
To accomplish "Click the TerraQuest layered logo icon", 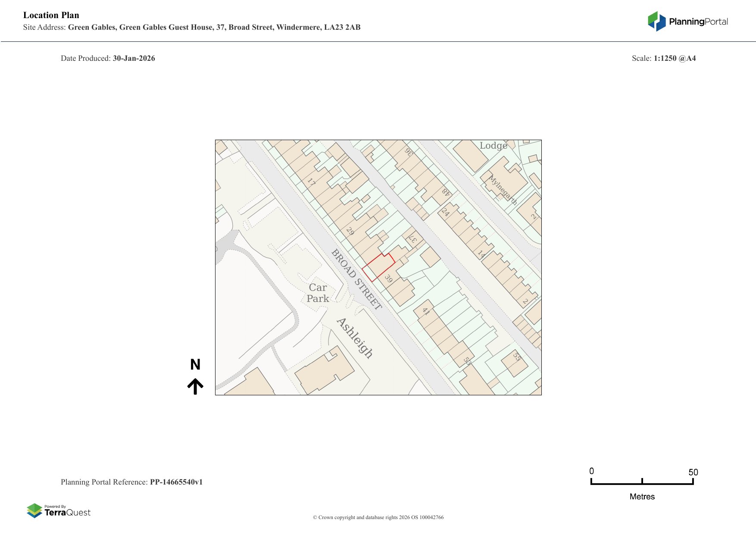I will point(34,511).
